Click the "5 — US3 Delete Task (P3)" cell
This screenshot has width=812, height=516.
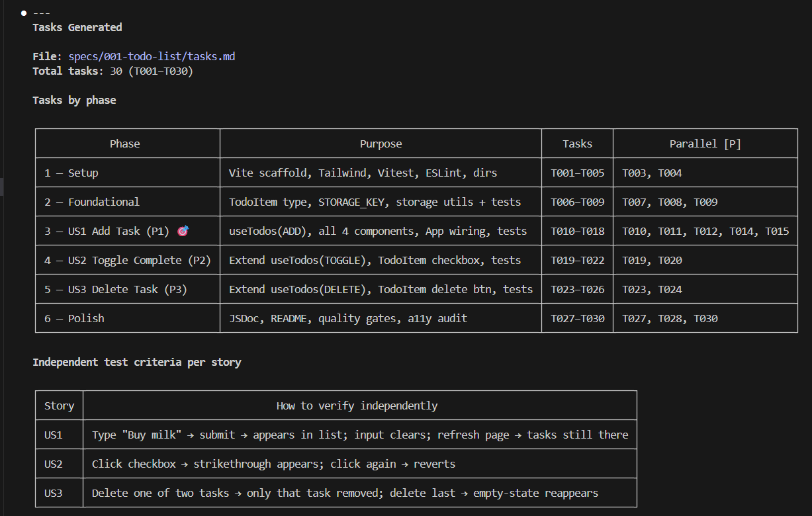pyautogui.click(x=116, y=289)
